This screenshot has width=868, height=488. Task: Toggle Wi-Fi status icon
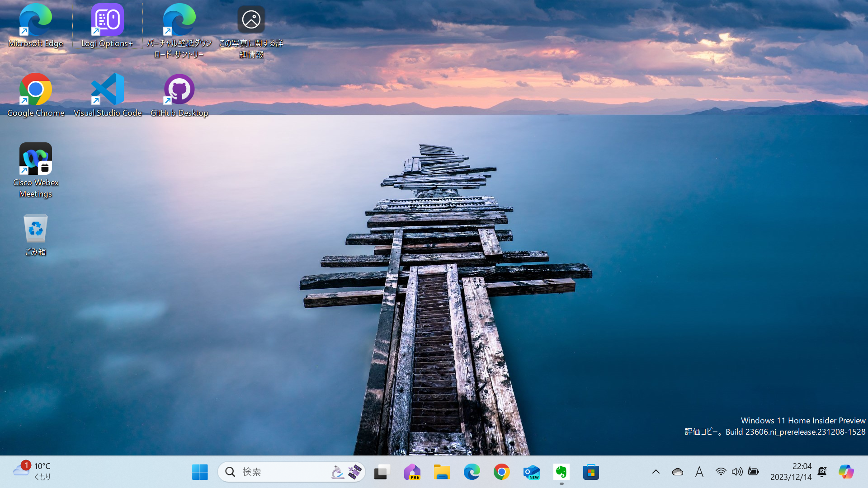click(x=720, y=471)
